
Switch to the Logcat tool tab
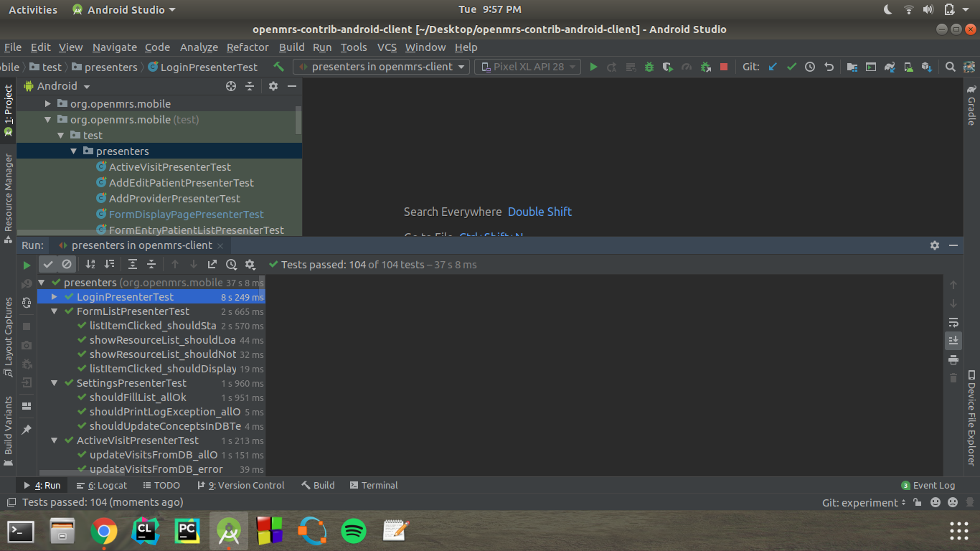coord(102,486)
